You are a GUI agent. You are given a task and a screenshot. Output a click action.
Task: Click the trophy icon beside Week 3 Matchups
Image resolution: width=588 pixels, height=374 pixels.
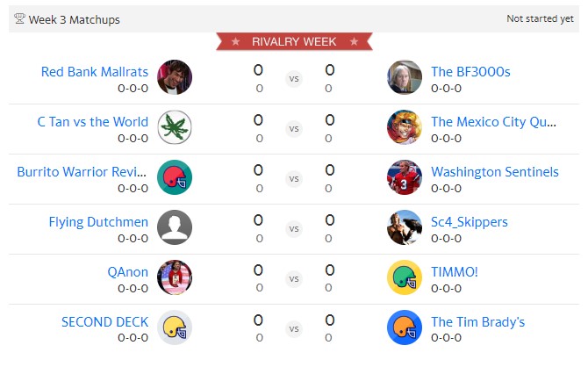(19, 19)
